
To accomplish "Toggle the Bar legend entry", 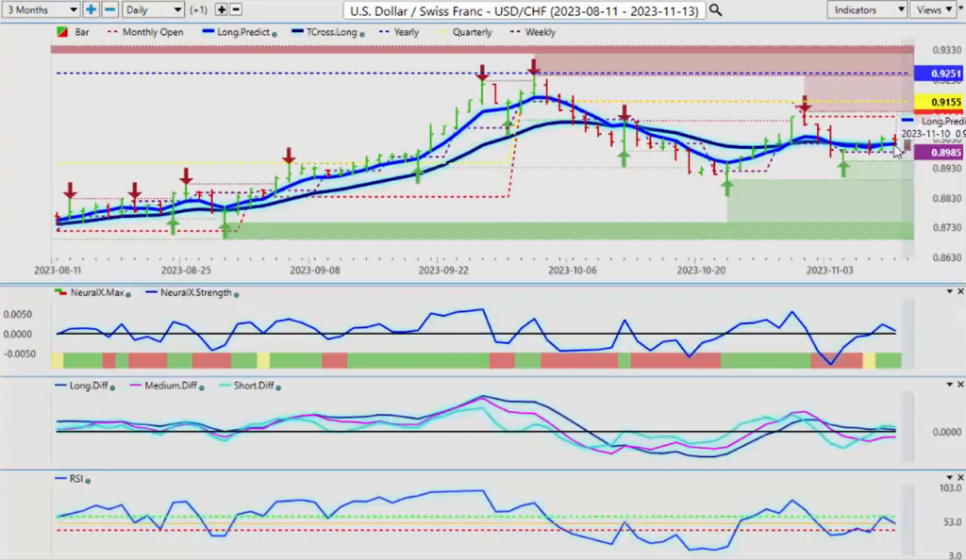I will (73, 32).
